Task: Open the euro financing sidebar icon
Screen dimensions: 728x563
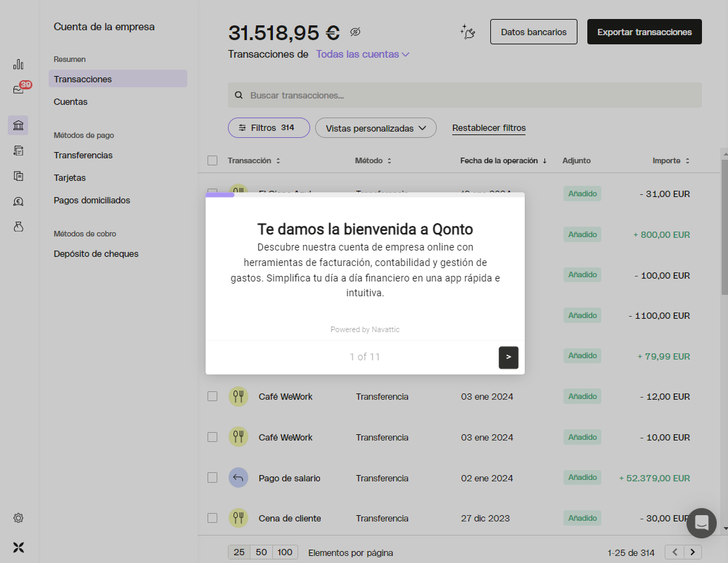Action: click(x=18, y=201)
